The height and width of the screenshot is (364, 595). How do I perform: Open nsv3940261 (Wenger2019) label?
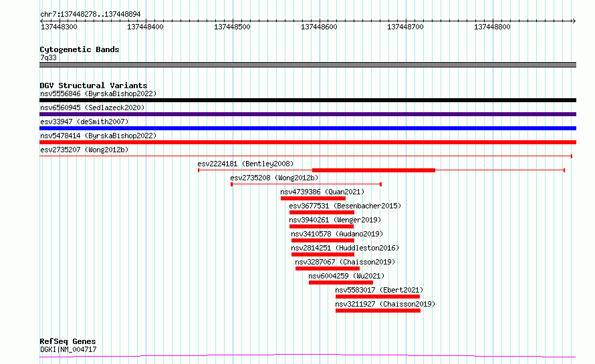coord(335,220)
